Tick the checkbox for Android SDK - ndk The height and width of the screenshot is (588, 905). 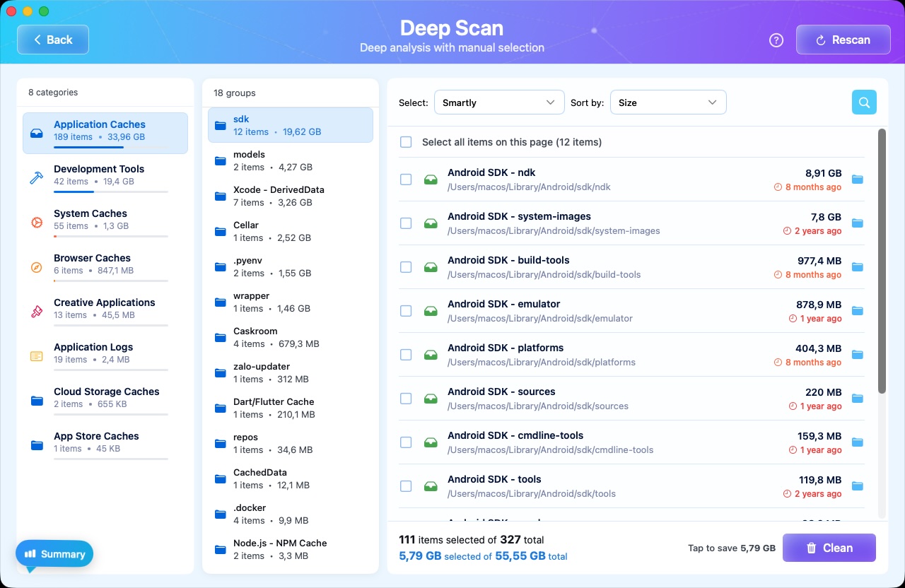406,180
